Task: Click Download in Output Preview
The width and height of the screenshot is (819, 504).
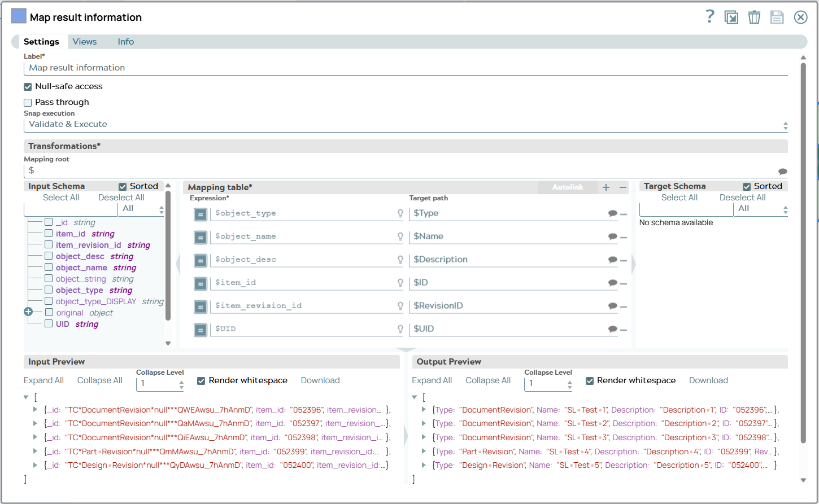Action: (708, 380)
